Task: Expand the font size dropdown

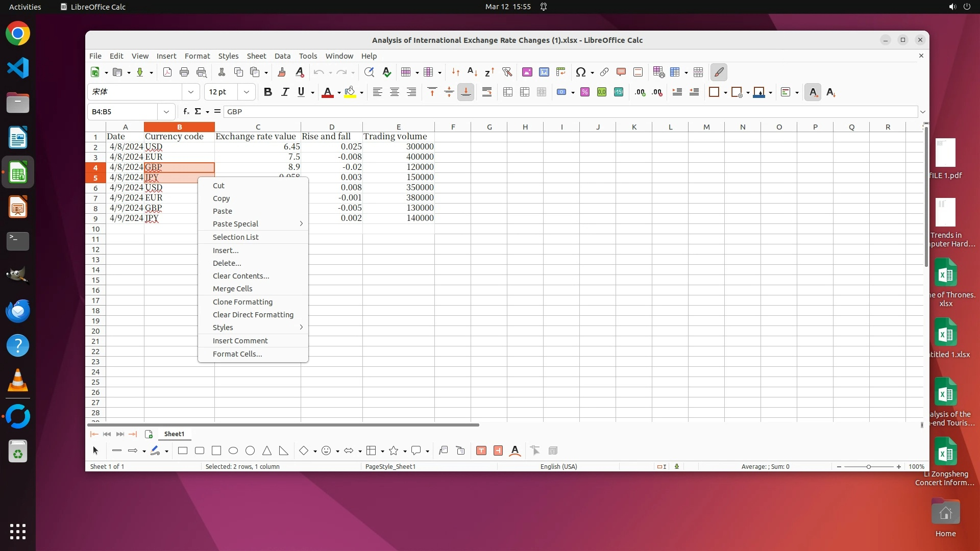Action: pos(247,92)
